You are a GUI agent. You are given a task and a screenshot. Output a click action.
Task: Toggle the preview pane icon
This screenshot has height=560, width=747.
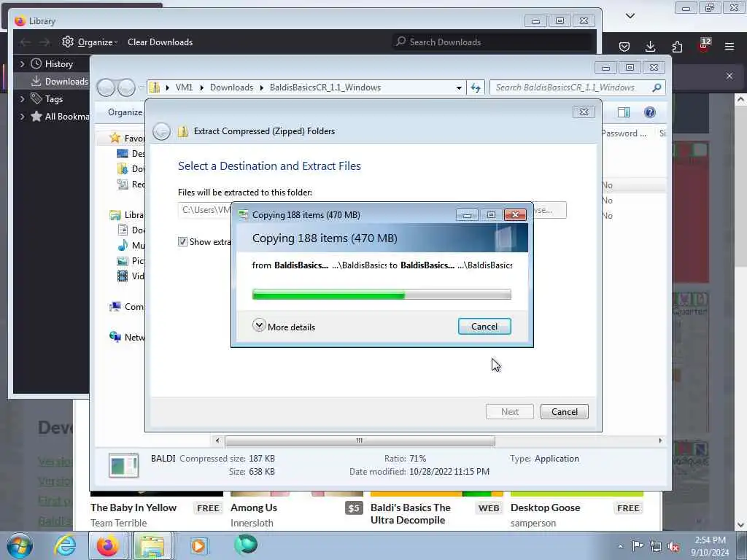[623, 112]
